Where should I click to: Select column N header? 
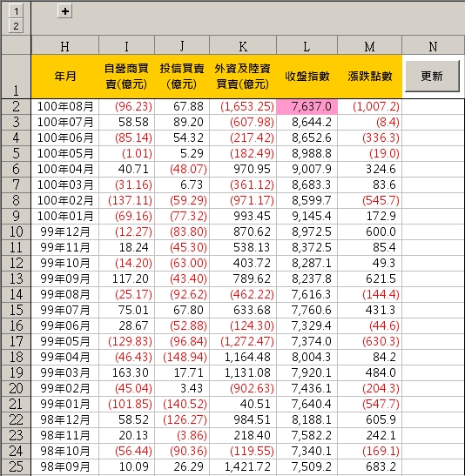tap(433, 45)
